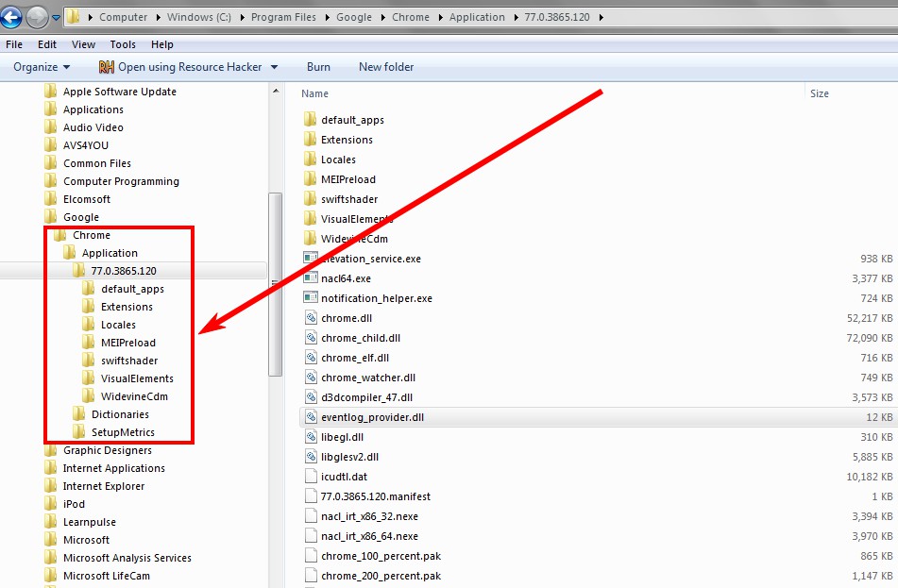This screenshot has height=588, width=898.
Task: Click the libegl.dll file icon
Action: click(311, 437)
